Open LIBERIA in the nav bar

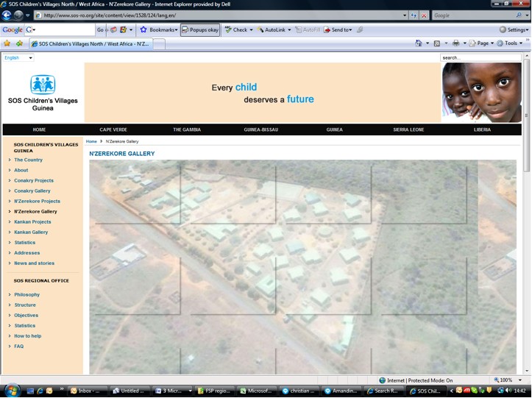(x=482, y=129)
